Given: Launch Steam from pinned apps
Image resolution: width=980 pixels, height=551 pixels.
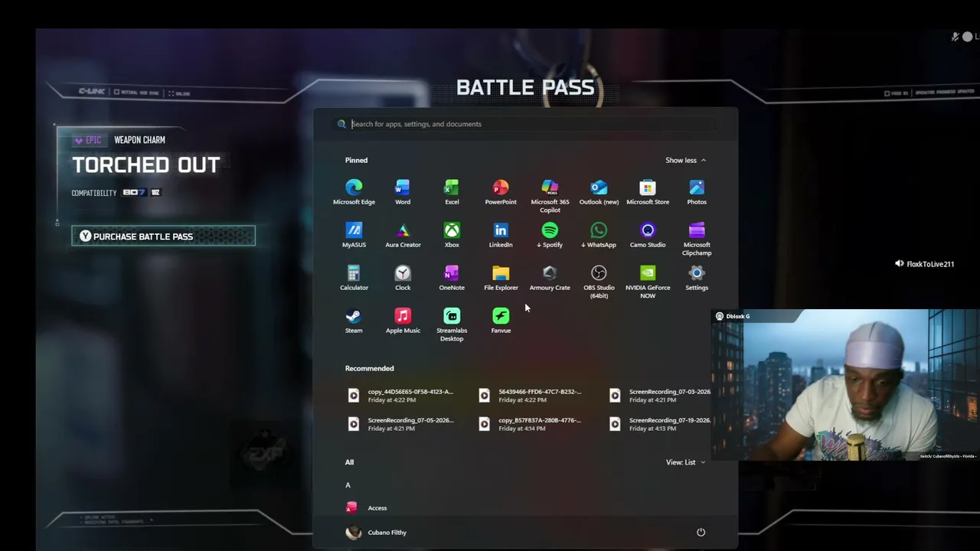Looking at the screenshot, I should coord(354,321).
